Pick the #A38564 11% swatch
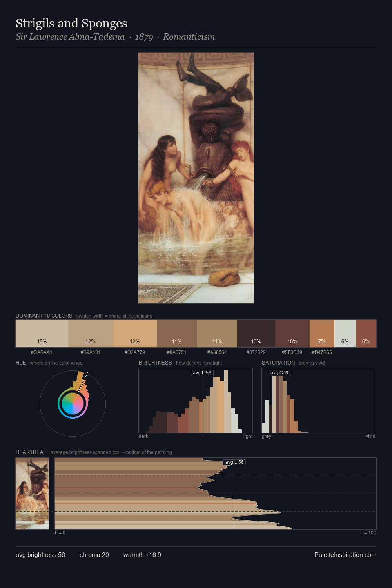The image size is (392, 588). point(217,334)
